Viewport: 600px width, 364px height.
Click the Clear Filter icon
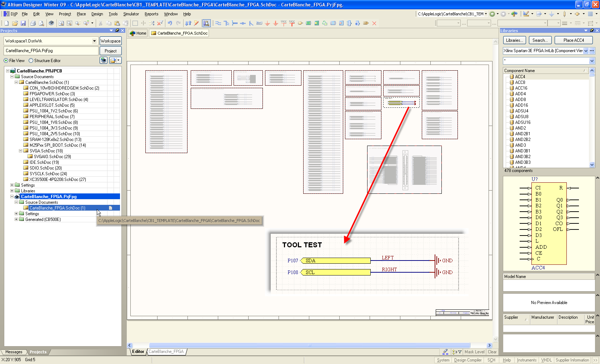click(x=160, y=23)
